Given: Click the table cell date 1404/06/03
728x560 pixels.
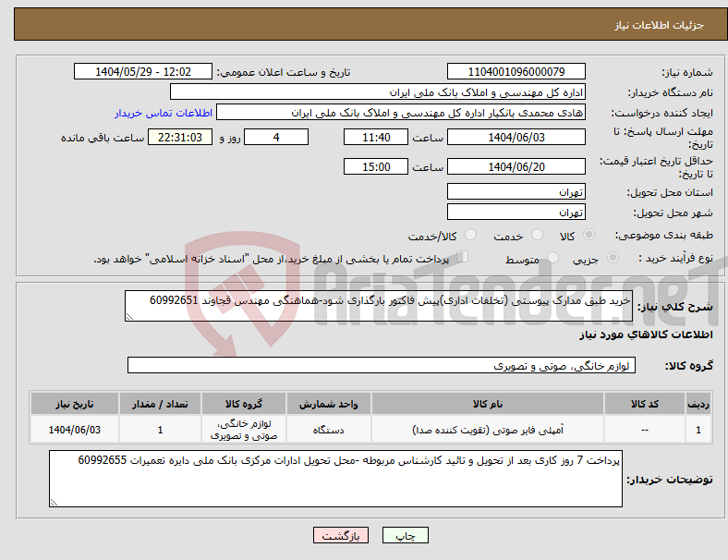Looking at the screenshot, I should [x=75, y=430].
